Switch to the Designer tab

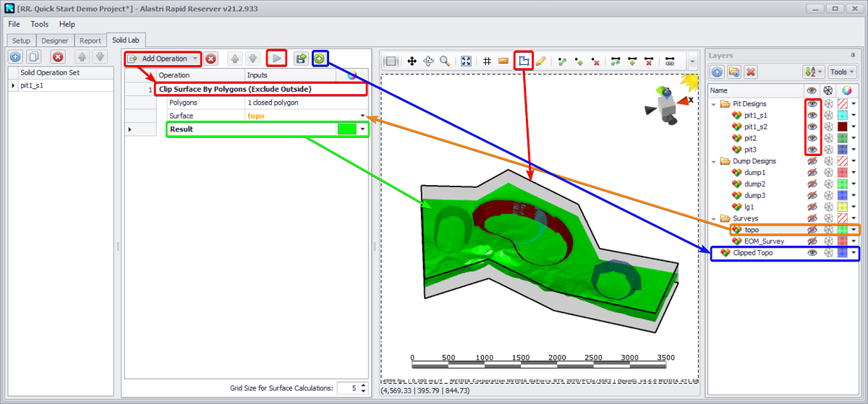point(54,41)
